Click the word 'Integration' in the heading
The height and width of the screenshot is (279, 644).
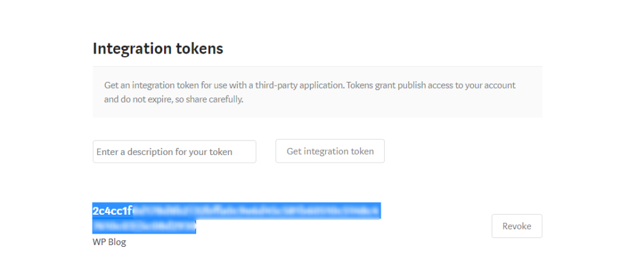tap(133, 48)
